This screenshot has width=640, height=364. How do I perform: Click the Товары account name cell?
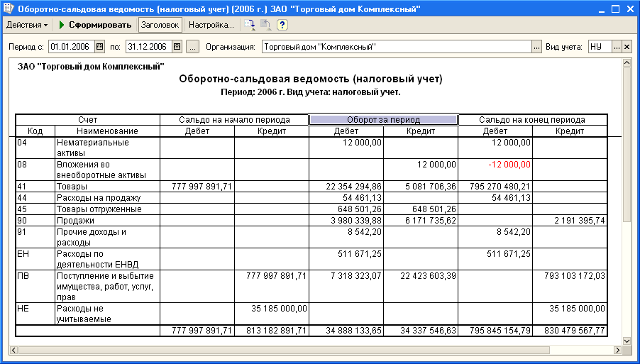pyautogui.click(x=107, y=186)
